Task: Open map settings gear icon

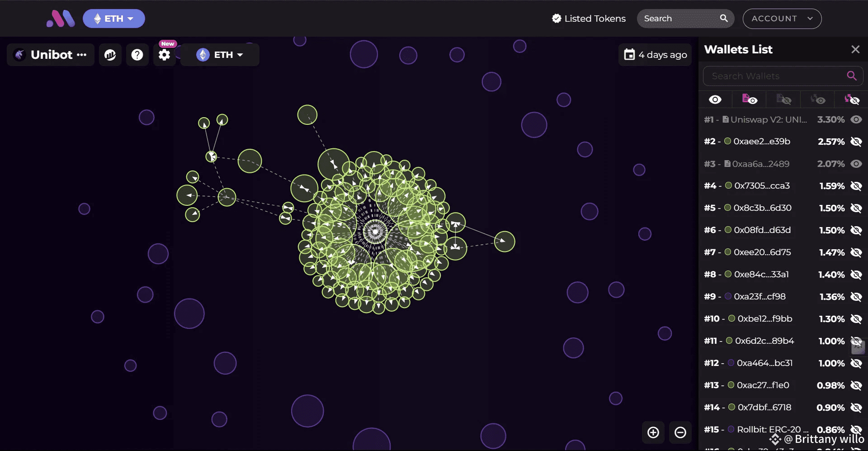Action: click(165, 55)
